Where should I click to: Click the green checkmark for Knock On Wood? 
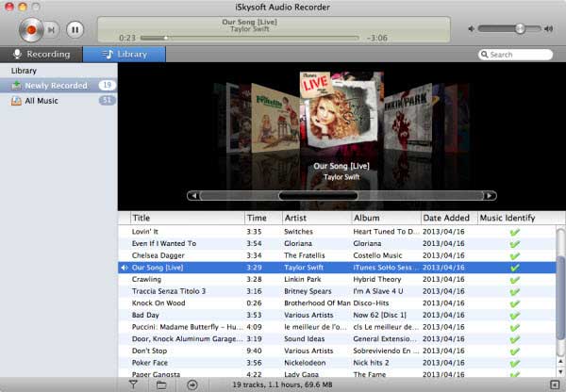(515, 303)
